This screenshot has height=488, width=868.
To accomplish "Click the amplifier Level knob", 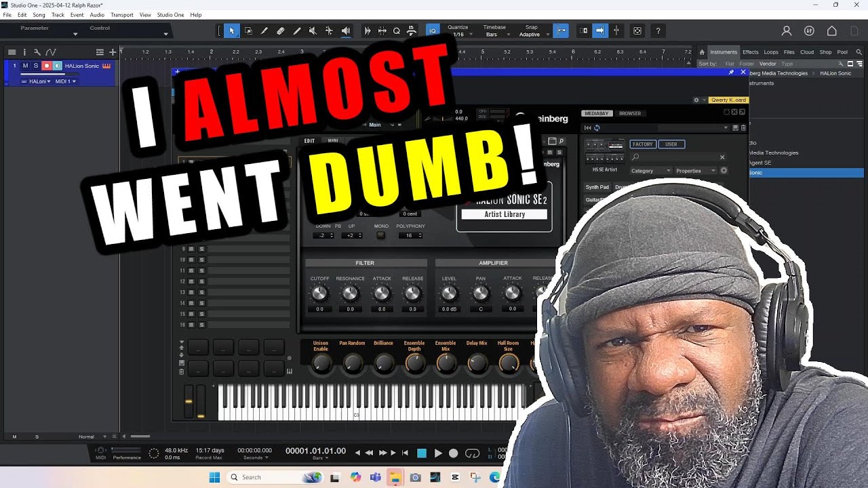I will point(449,293).
